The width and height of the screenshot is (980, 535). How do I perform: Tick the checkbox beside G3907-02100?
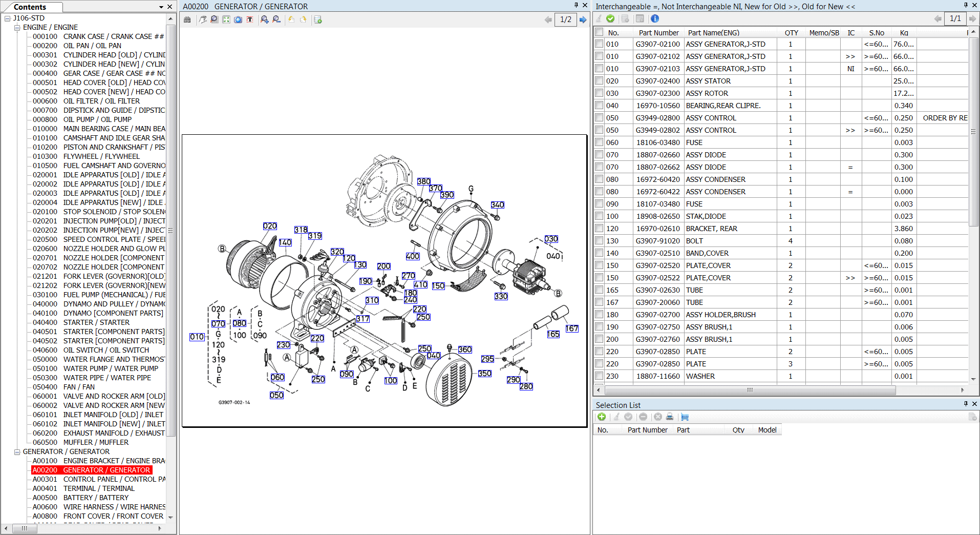599,44
